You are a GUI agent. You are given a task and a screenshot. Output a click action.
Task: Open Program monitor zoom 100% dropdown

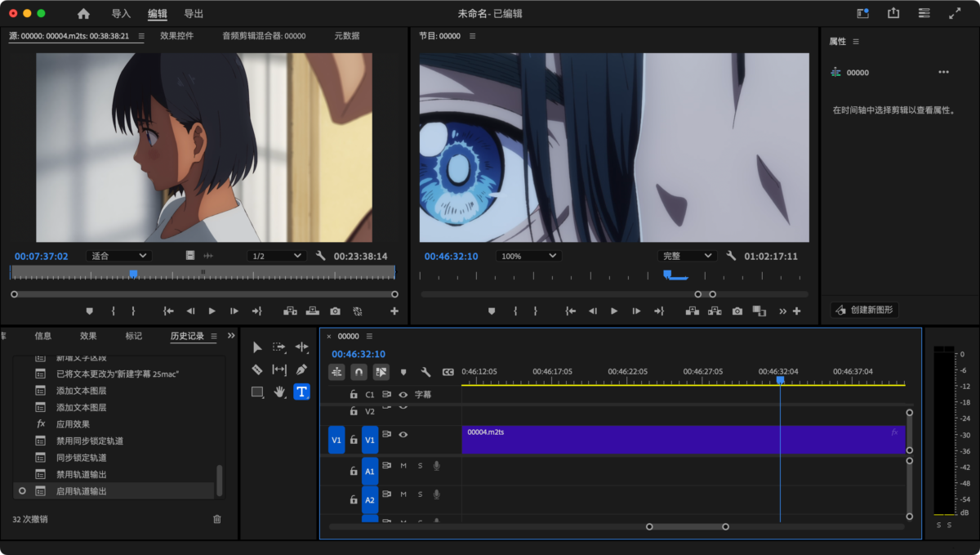[x=528, y=256]
